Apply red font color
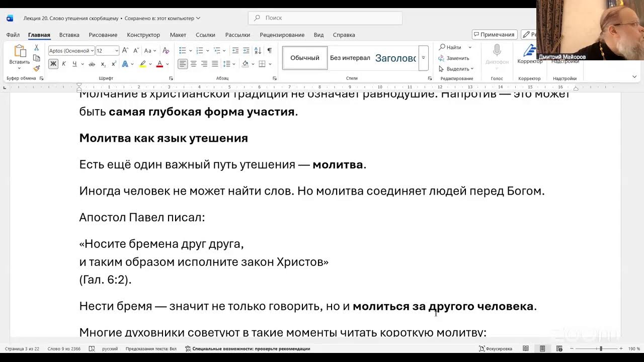Screen dimensions: 644x362 click(159, 64)
